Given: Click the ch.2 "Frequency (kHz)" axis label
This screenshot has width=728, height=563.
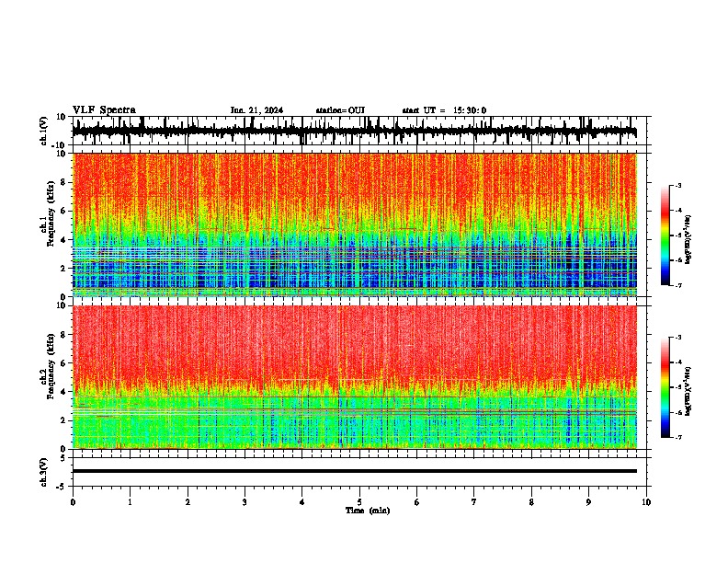Looking at the screenshot, I should point(51,366).
